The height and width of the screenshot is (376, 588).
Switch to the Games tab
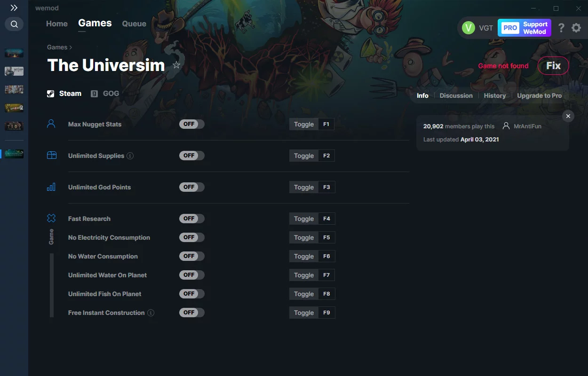(x=95, y=23)
